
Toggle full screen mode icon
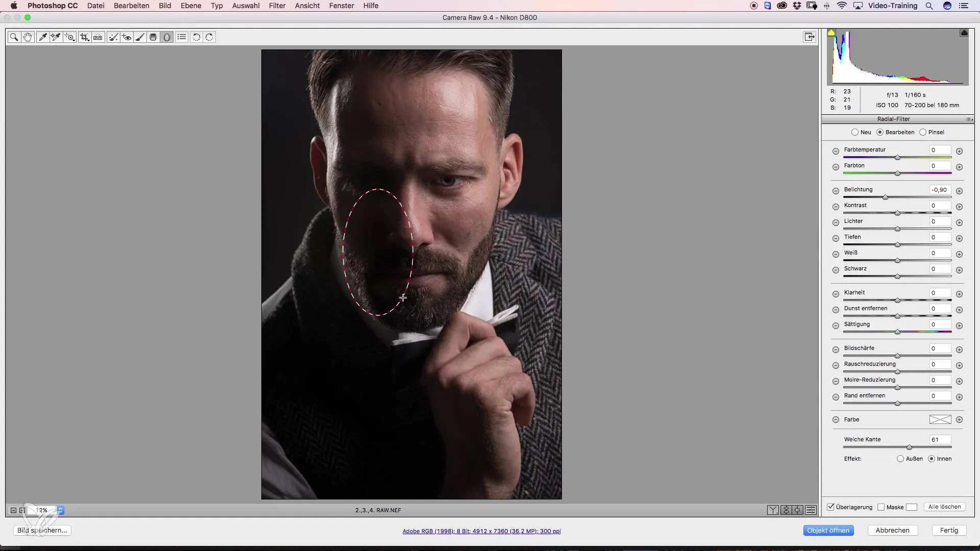coord(810,37)
